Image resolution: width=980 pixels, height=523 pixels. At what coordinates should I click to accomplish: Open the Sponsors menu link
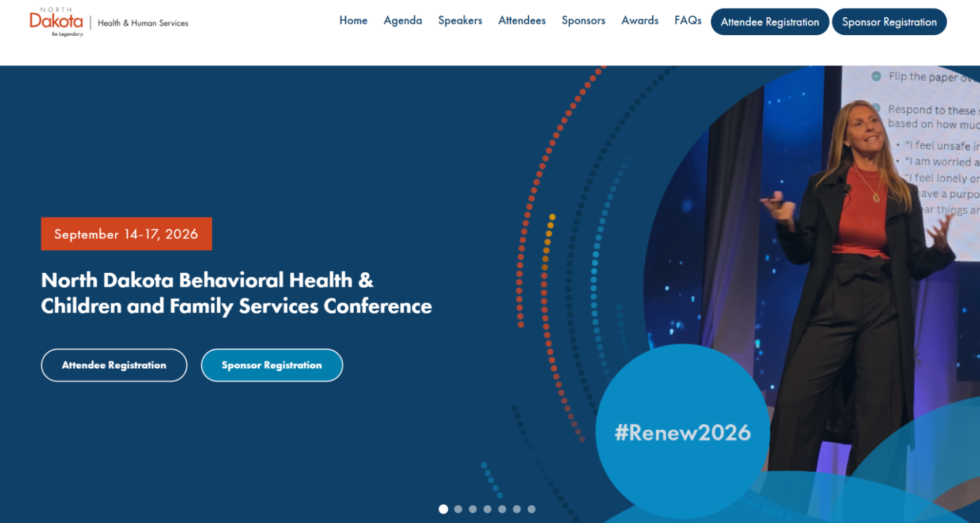tap(583, 21)
